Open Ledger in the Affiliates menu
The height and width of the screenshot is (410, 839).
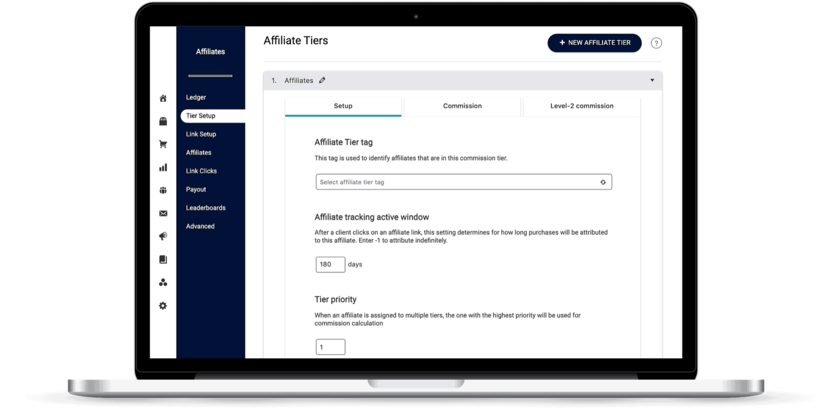pyautogui.click(x=196, y=97)
